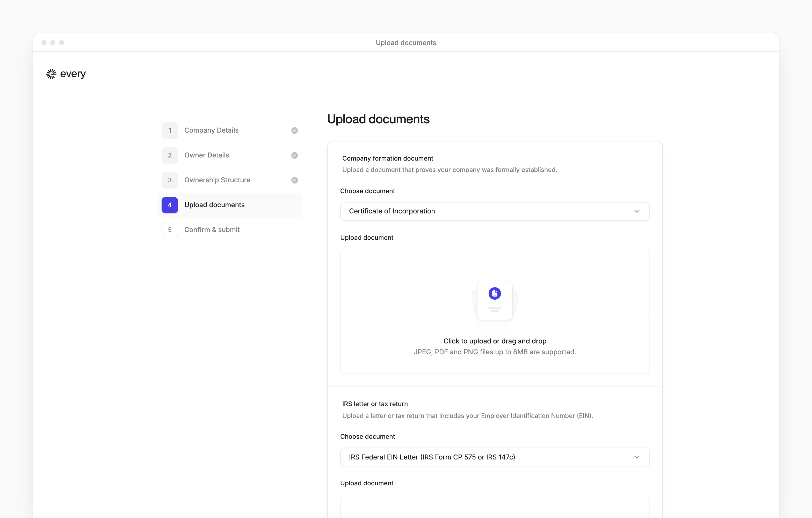
Task: Click step number 2 badge
Action: coord(170,155)
